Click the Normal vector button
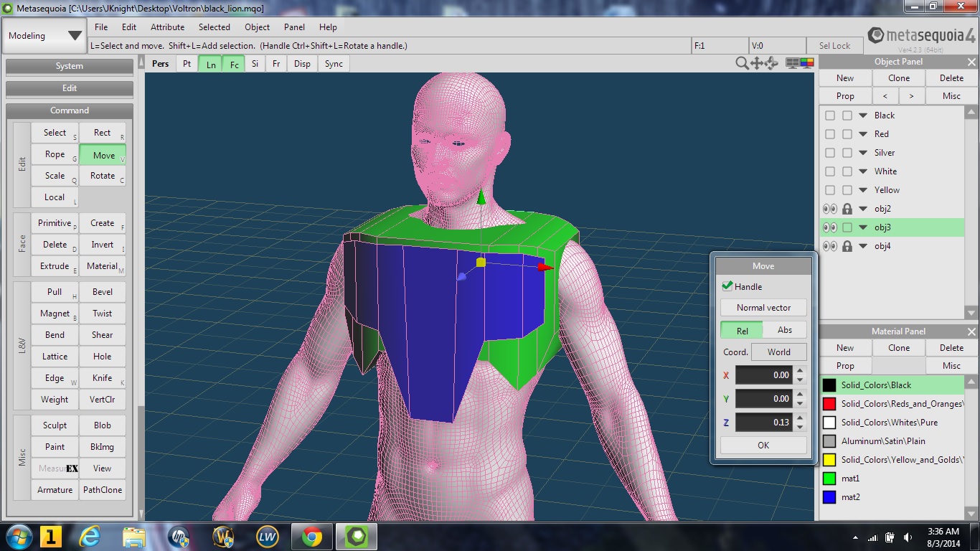 pyautogui.click(x=763, y=308)
